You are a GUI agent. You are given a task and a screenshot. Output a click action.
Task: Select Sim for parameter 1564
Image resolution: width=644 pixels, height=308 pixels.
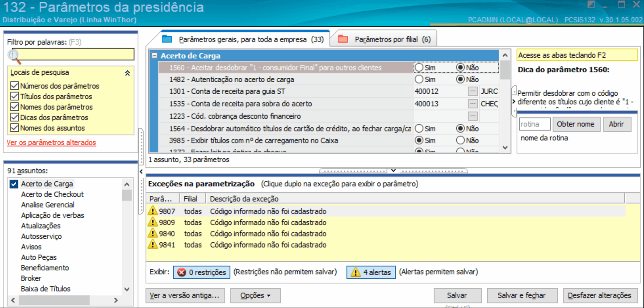point(419,128)
